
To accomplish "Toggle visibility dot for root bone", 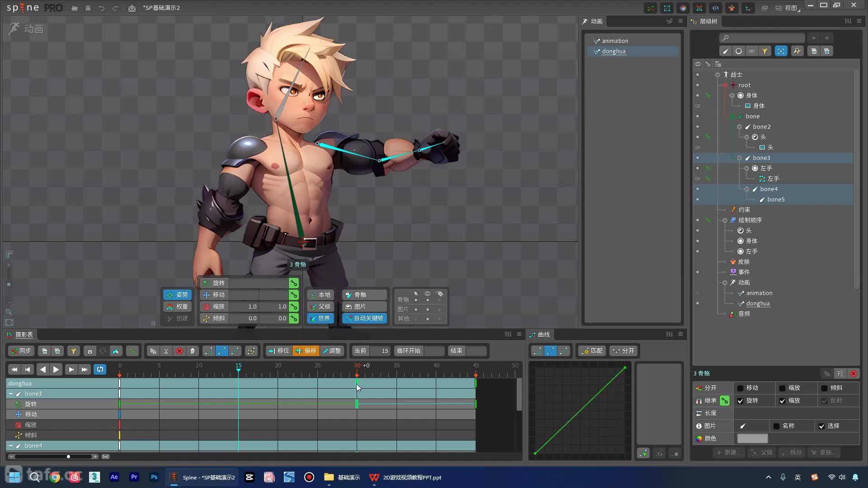I will coord(698,85).
